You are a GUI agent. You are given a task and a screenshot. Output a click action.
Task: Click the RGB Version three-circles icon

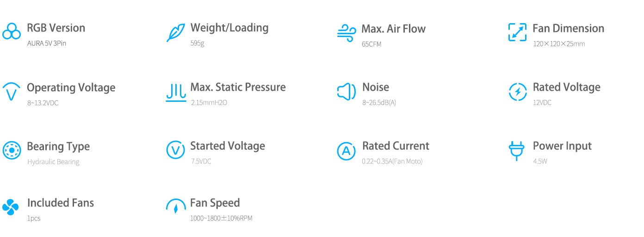pos(12,31)
